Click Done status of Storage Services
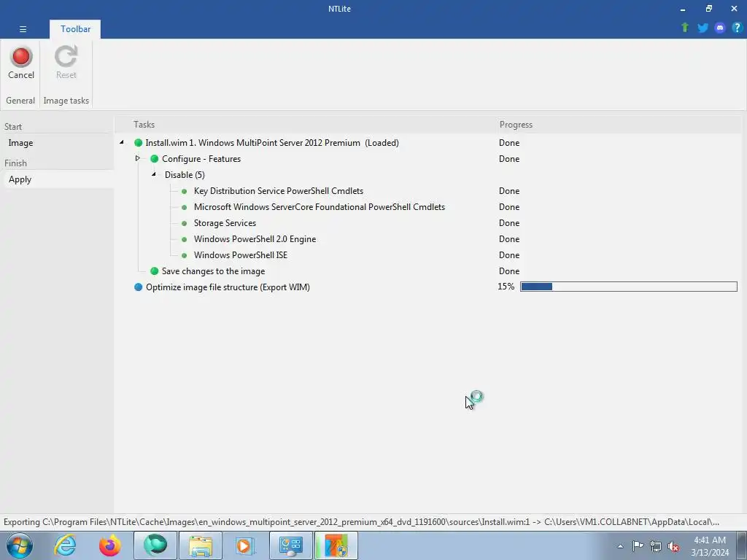The width and height of the screenshot is (747, 560). (508, 223)
